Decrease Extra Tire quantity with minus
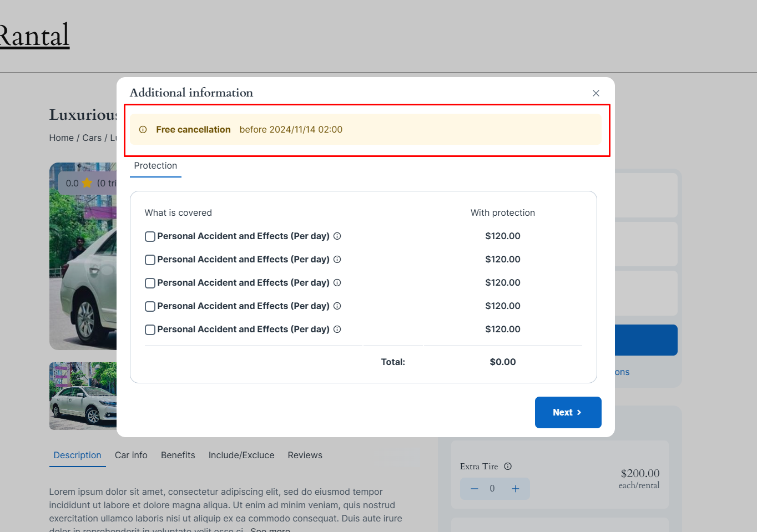Image resolution: width=757 pixels, height=532 pixels. coord(475,489)
